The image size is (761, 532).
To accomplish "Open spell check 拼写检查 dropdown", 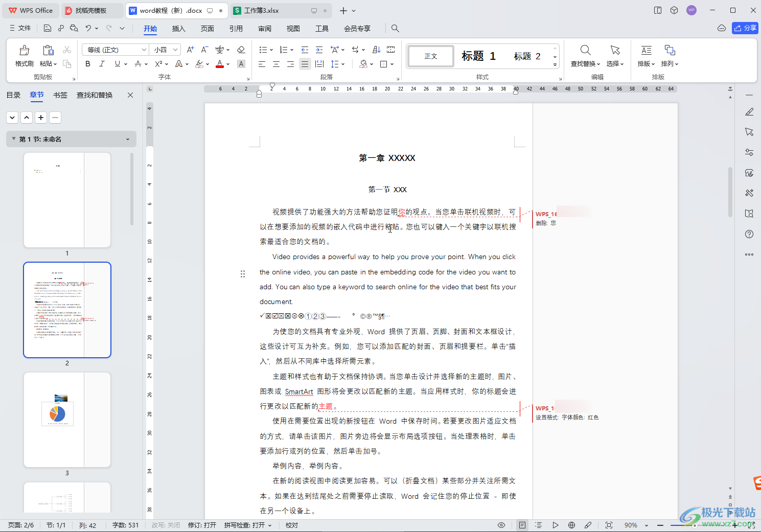I will (x=248, y=525).
